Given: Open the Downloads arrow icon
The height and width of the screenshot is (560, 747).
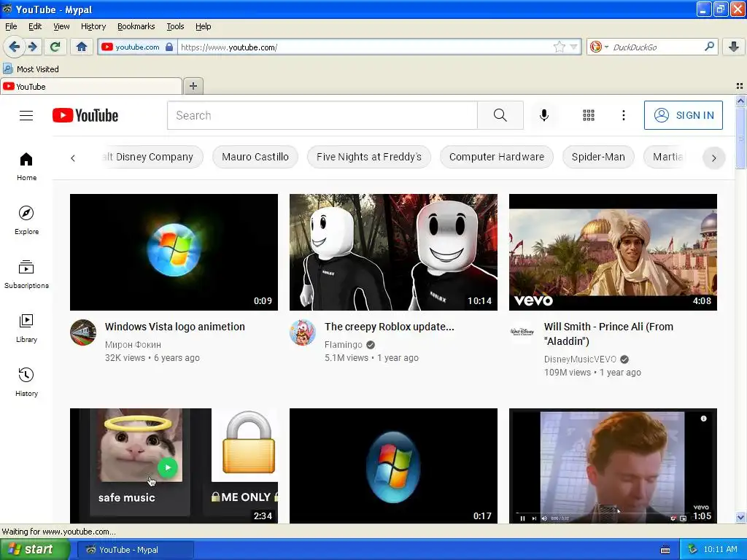Looking at the screenshot, I should pyautogui.click(x=734, y=47).
